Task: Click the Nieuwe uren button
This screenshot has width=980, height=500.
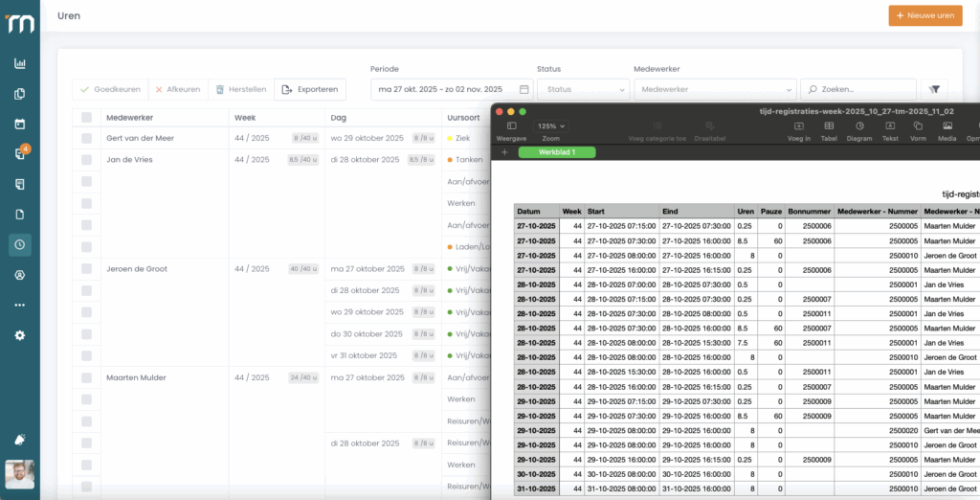Action: (x=924, y=15)
